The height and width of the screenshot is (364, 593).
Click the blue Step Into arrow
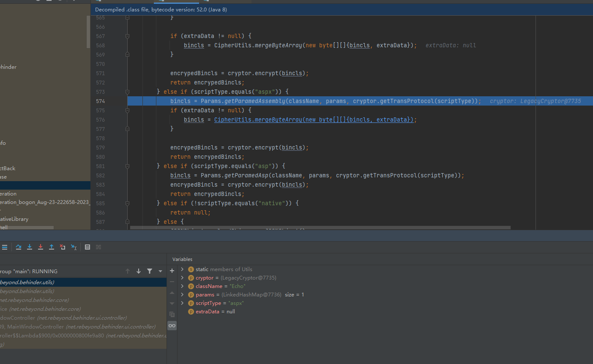pyautogui.click(x=30, y=247)
